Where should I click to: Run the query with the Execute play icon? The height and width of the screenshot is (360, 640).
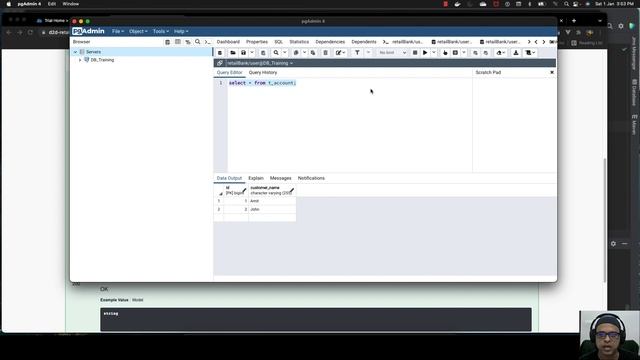425,53
